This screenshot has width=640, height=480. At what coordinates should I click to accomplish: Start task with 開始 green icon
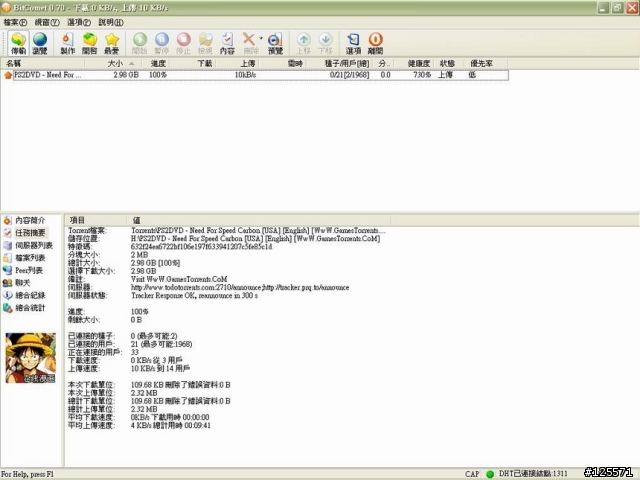[x=140, y=43]
